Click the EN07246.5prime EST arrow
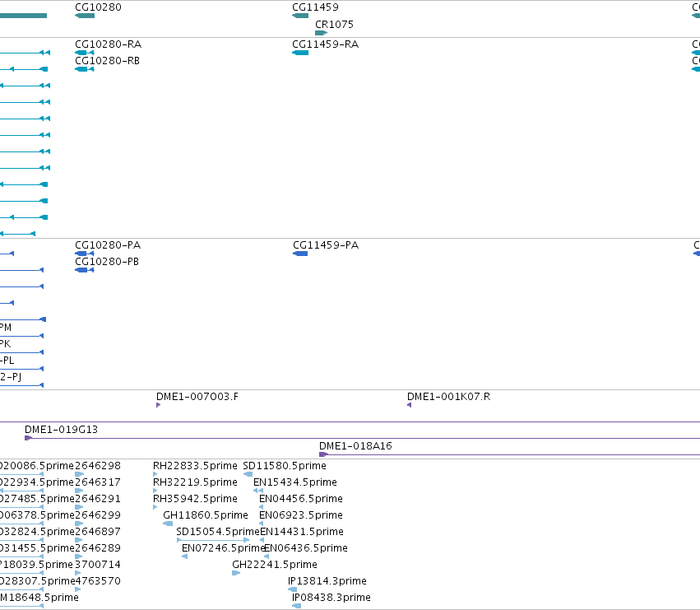This screenshot has width=700, height=610. click(184, 556)
